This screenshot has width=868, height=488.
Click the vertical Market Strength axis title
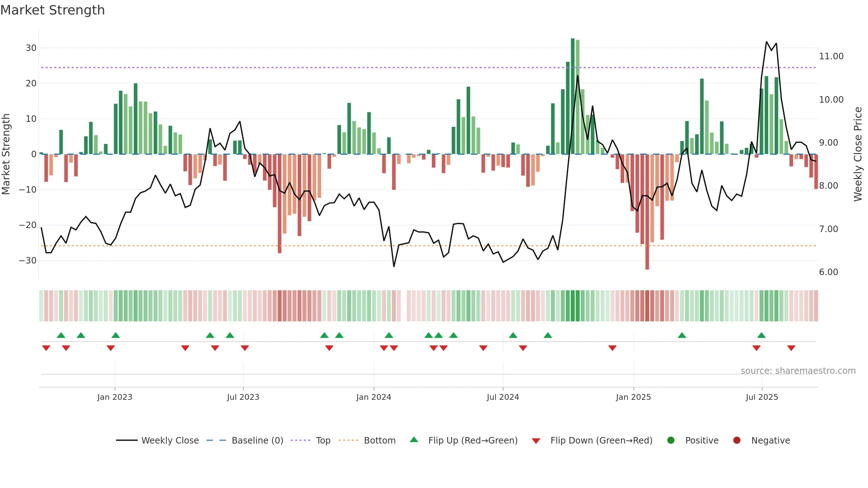[6, 154]
